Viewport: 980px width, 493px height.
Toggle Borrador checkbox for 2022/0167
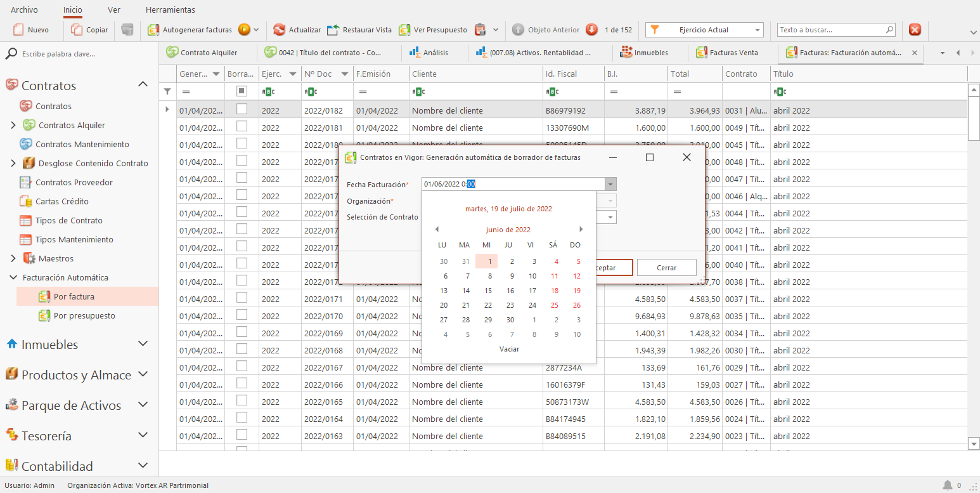coord(242,366)
